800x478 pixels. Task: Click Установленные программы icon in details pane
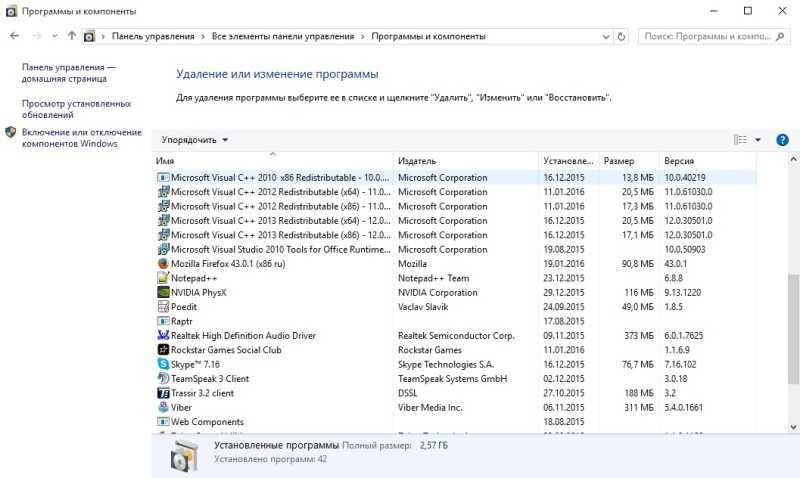point(184,454)
